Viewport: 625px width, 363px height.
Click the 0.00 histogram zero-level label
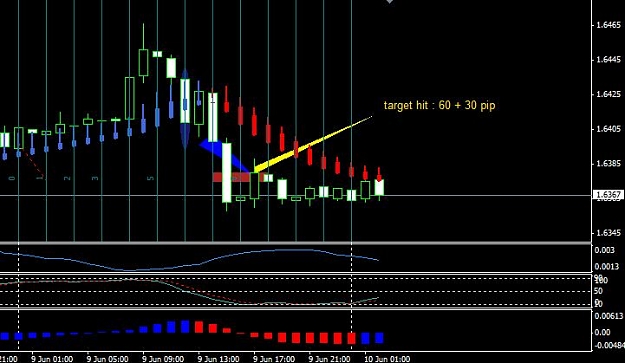tap(603, 332)
